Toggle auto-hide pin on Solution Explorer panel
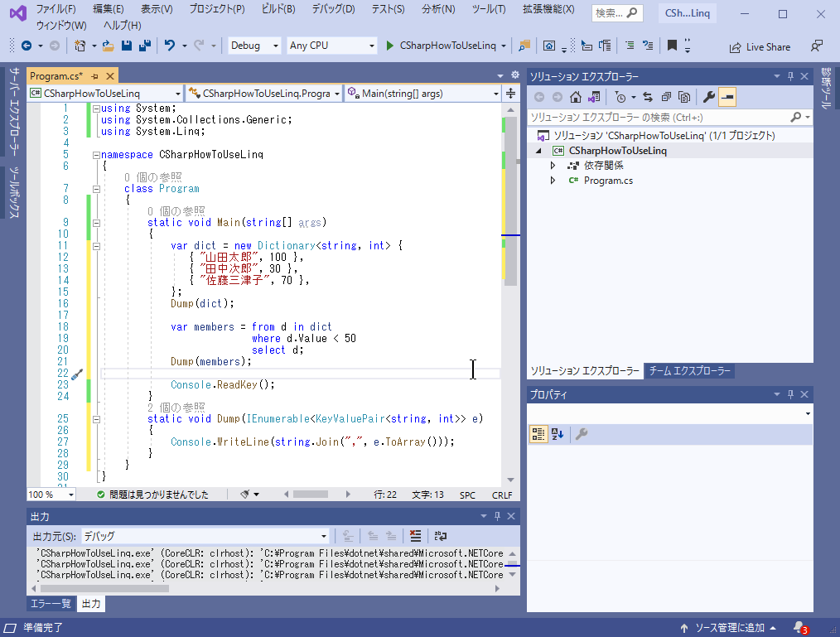 [790, 76]
